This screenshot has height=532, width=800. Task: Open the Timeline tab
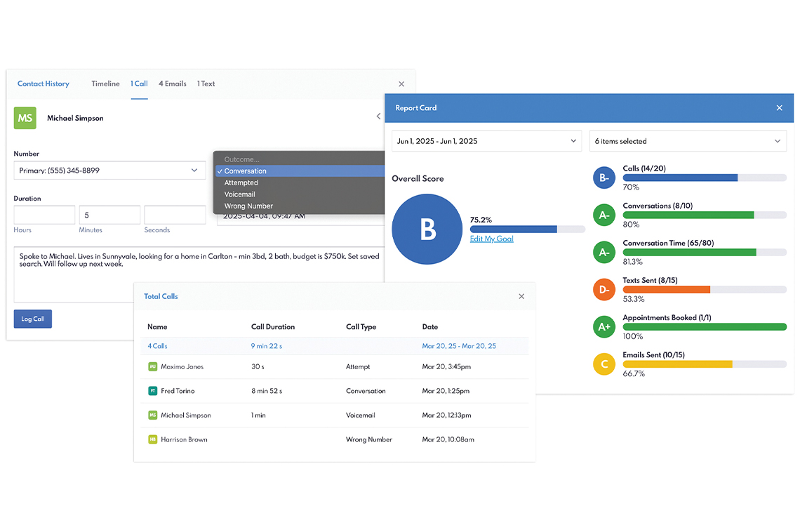point(105,84)
